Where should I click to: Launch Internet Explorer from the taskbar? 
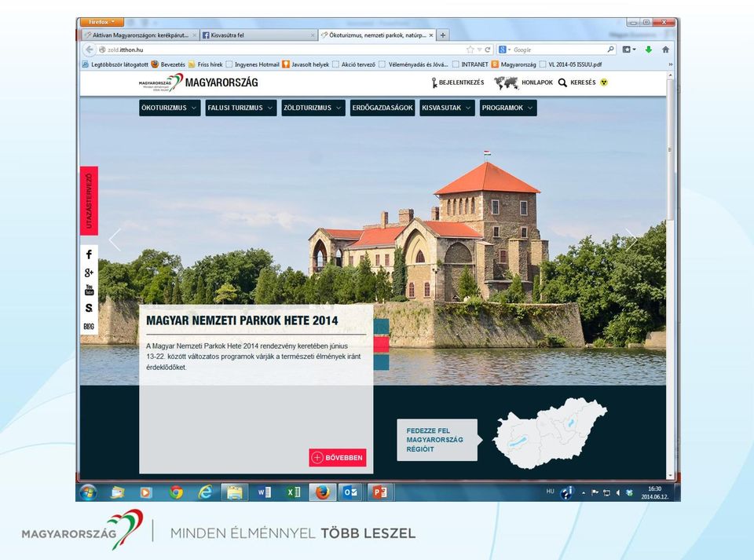205,492
